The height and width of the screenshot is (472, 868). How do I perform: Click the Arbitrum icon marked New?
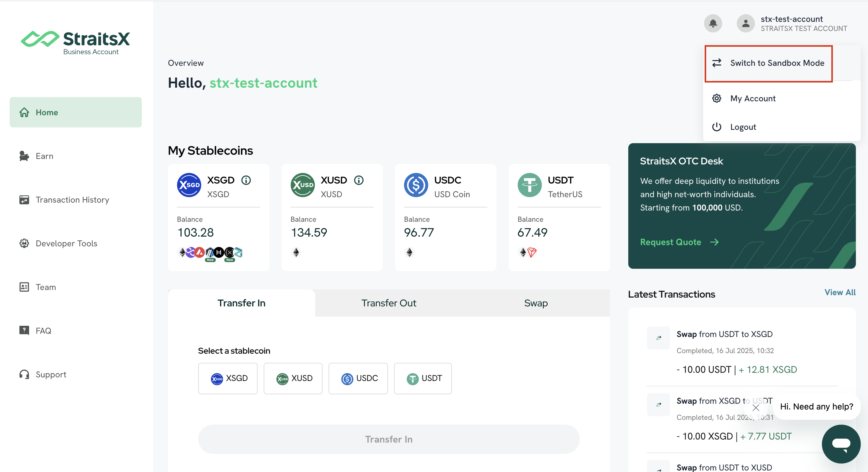pyautogui.click(x=210, y=253)
